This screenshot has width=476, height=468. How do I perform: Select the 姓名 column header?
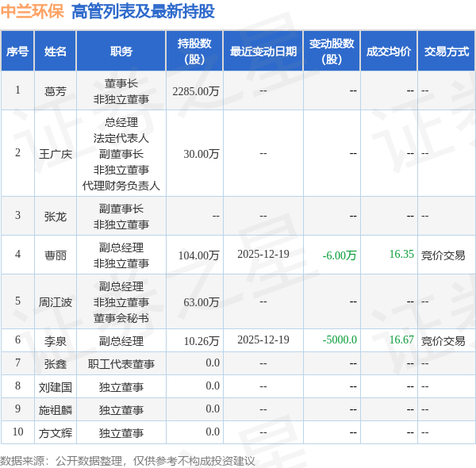pos(56,52)
